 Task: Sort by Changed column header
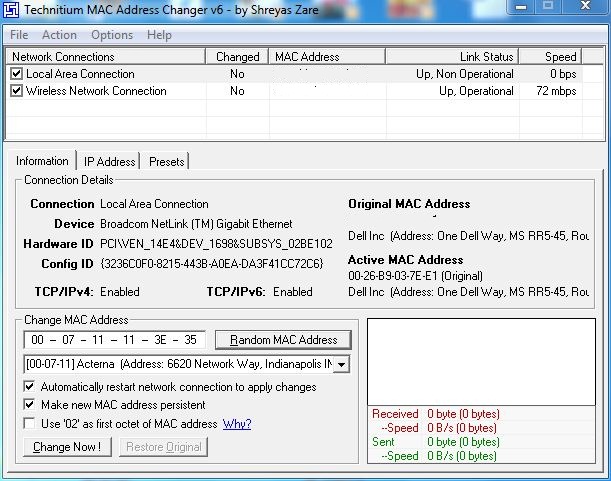point(237,57)
